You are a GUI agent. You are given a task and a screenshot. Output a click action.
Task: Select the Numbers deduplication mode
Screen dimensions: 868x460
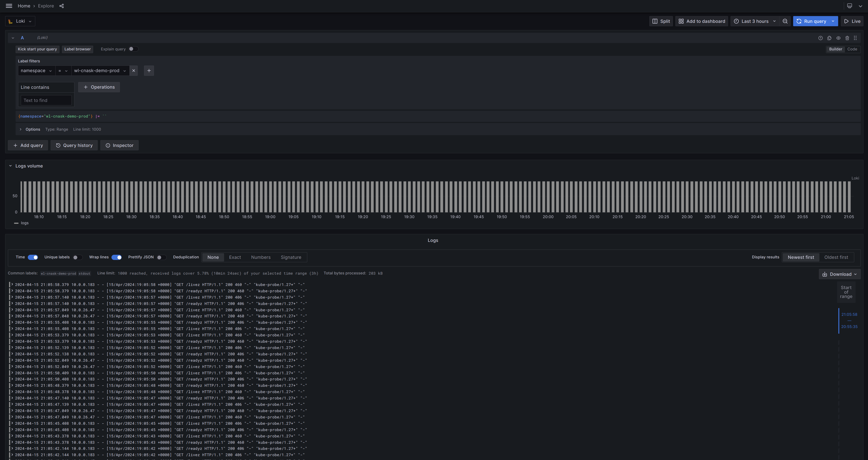click(261, 257)
